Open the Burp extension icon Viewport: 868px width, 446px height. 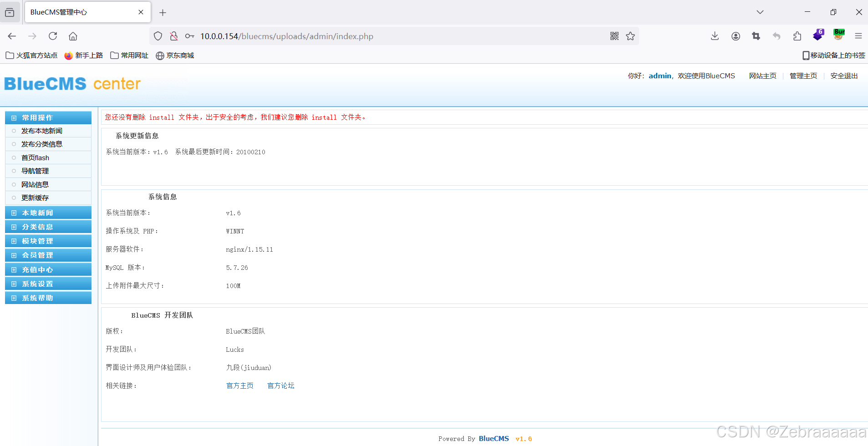click(839, 35)
